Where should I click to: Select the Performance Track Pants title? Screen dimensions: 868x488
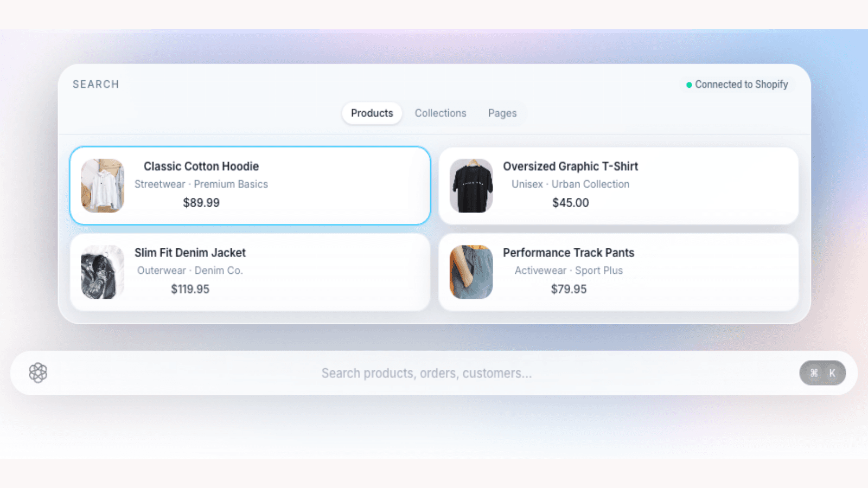pos(569,253)
